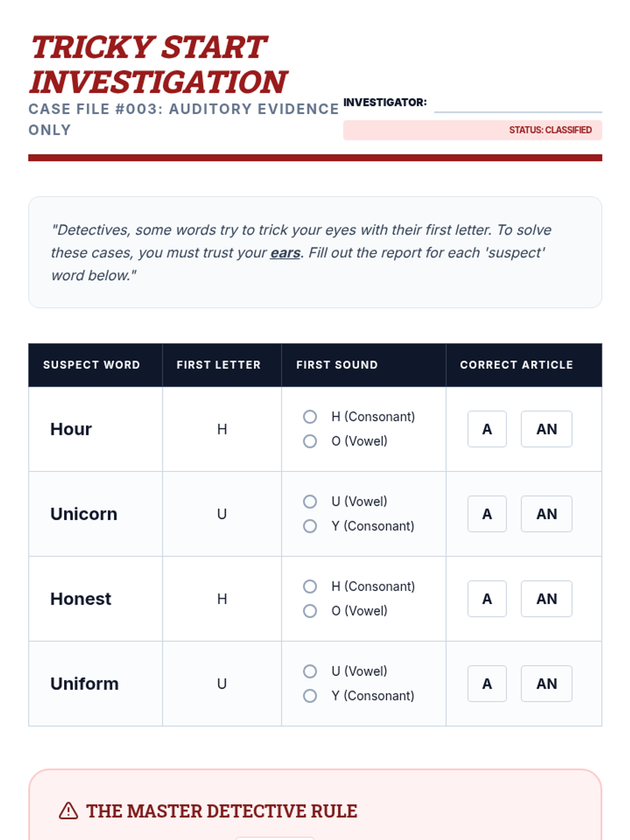Click the Status: Classified banner
The image size is (630, 840).
(x=472, y=130)
